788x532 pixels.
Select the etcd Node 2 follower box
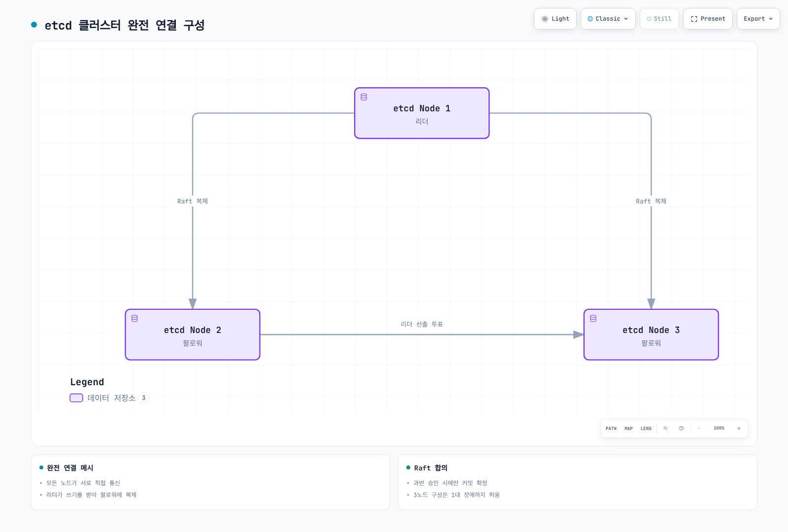pyautogui.click(x=193, y=335)
